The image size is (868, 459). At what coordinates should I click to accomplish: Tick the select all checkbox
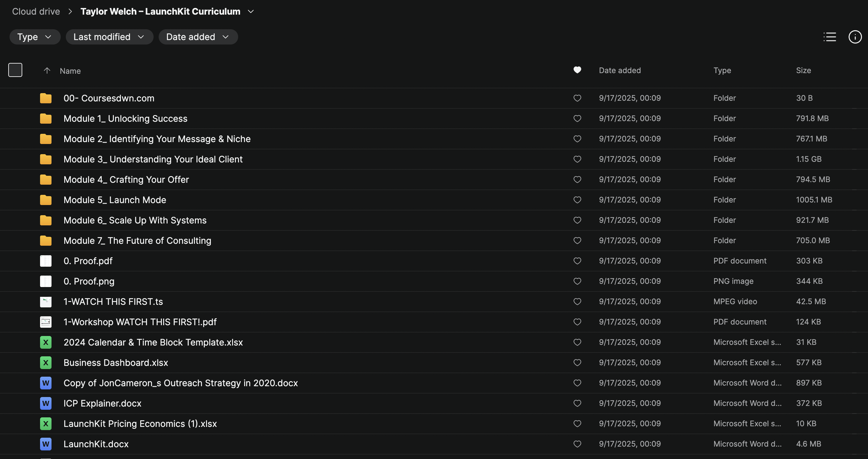click(15, 70)
